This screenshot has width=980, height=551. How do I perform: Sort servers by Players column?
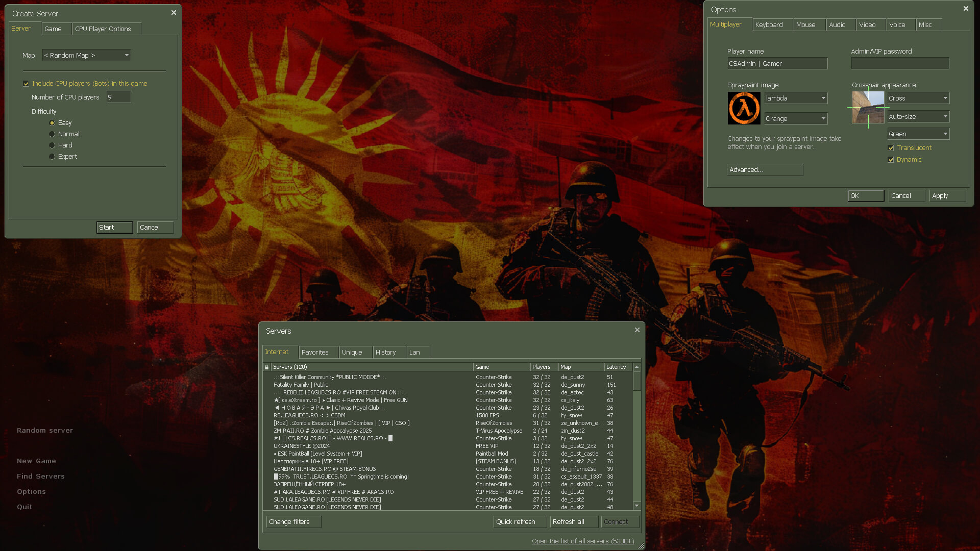click(x=544, y=367)
